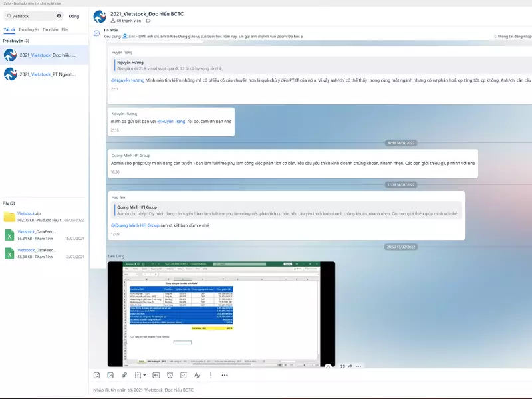Click in the vietstock search field
This screenshot has height=399, width=532.
coord(33,16)
